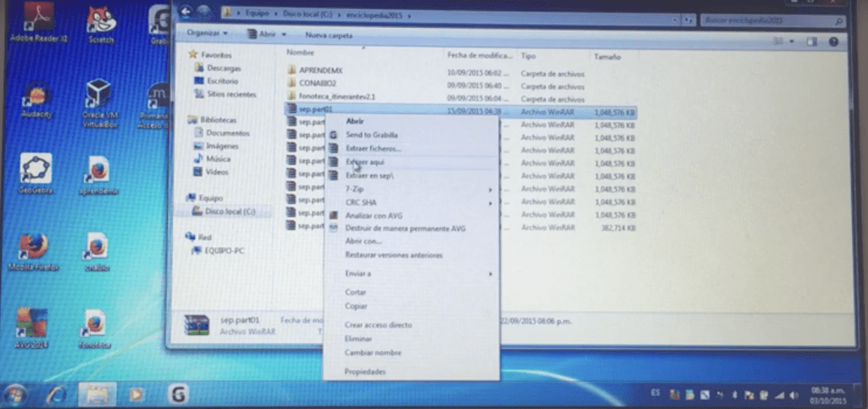Choose Send to Grabilla in the context menu
Viewport: 868px width, 409px height.
pyautogui.click(x=371, y=135)
